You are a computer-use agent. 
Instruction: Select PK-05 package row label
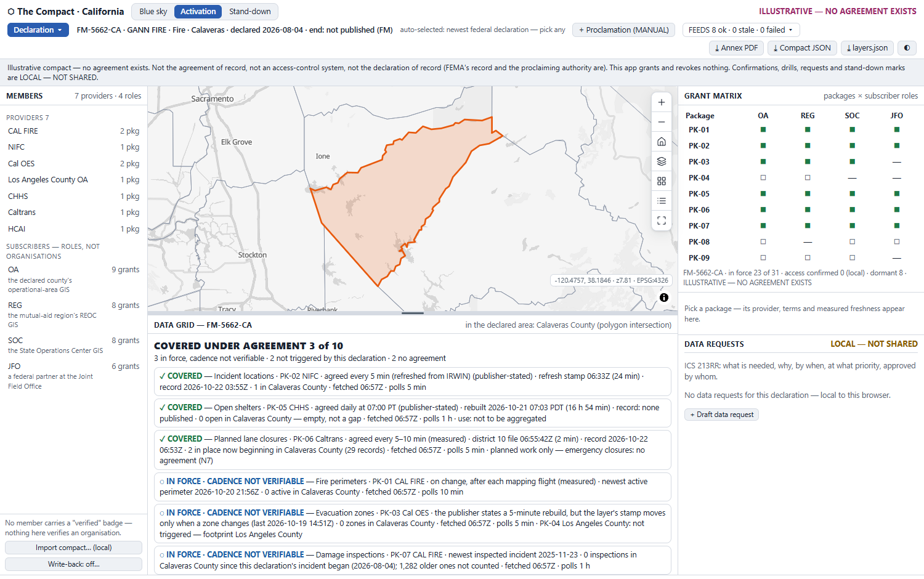(x=699, y=194)
